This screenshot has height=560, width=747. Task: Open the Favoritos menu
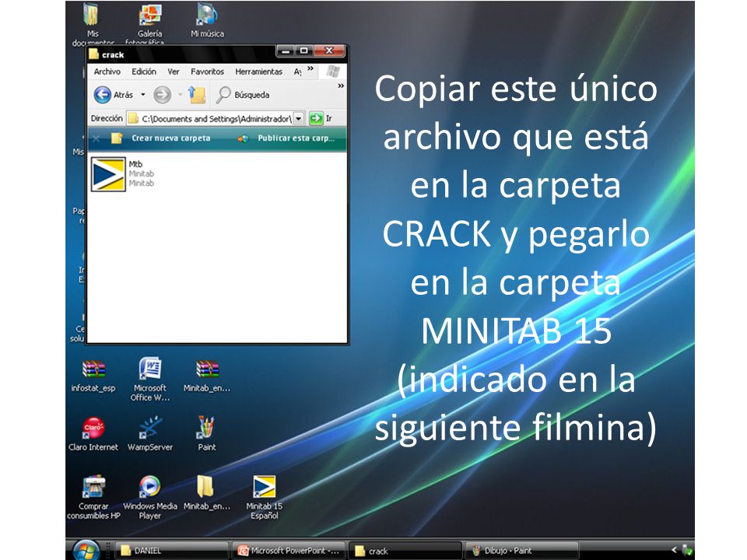207,72
